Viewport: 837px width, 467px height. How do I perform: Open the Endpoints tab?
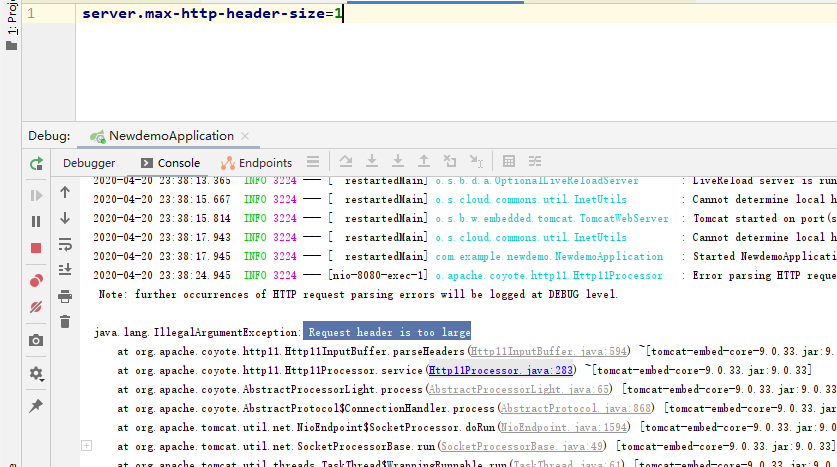point(256,163)
